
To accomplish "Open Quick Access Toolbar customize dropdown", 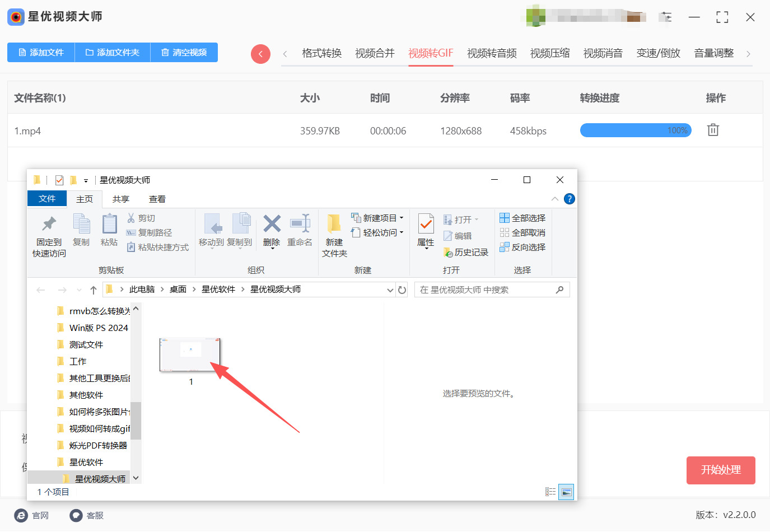I will (x=86, y=180).
